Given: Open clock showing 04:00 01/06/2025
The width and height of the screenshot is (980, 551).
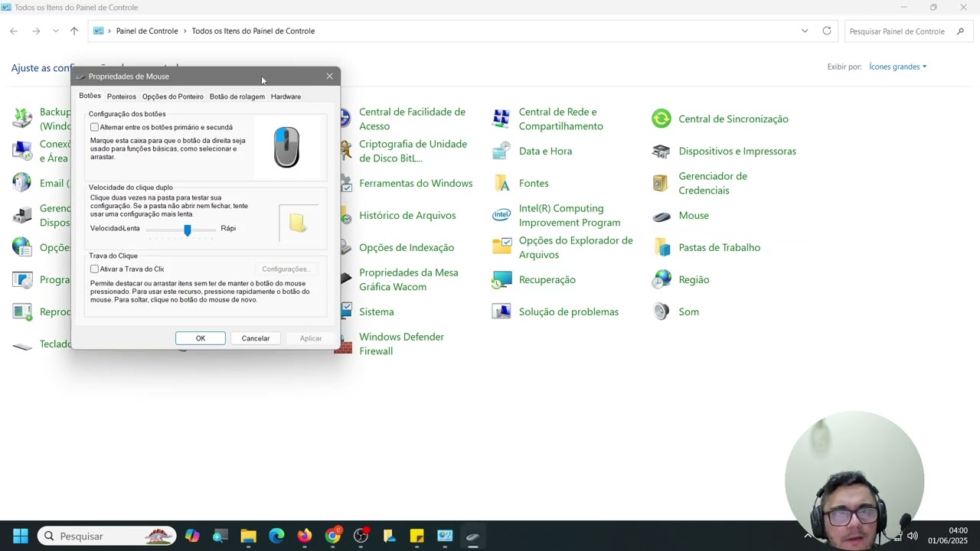Looking at the screenshot, I should tap(948, 535).
